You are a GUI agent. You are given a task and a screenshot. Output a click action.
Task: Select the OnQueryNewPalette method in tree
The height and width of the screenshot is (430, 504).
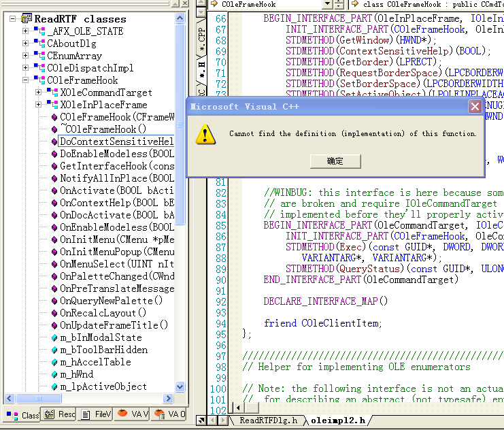[x=112, y=301]
